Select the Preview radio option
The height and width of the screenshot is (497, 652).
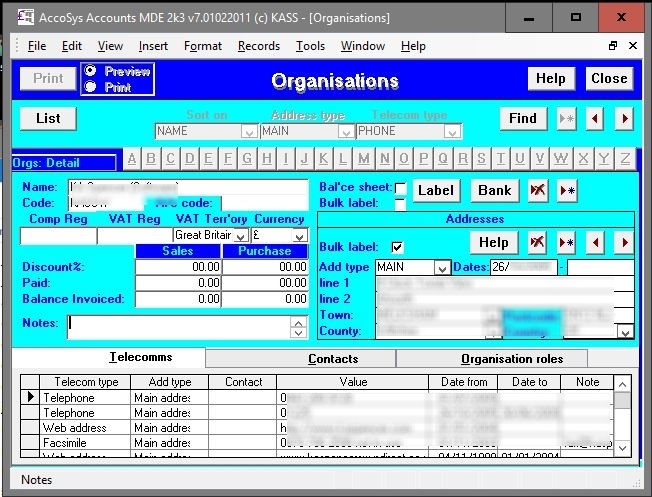coord(90,70)
